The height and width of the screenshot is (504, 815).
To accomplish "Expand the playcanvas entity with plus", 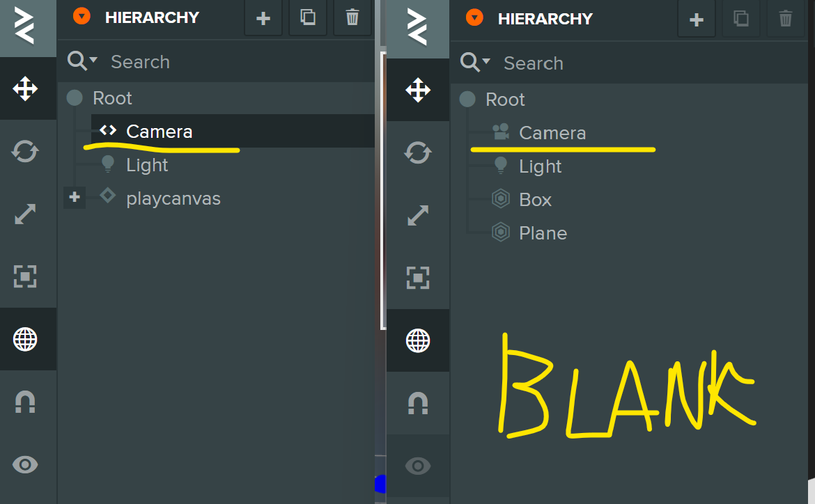I will 75,198.
